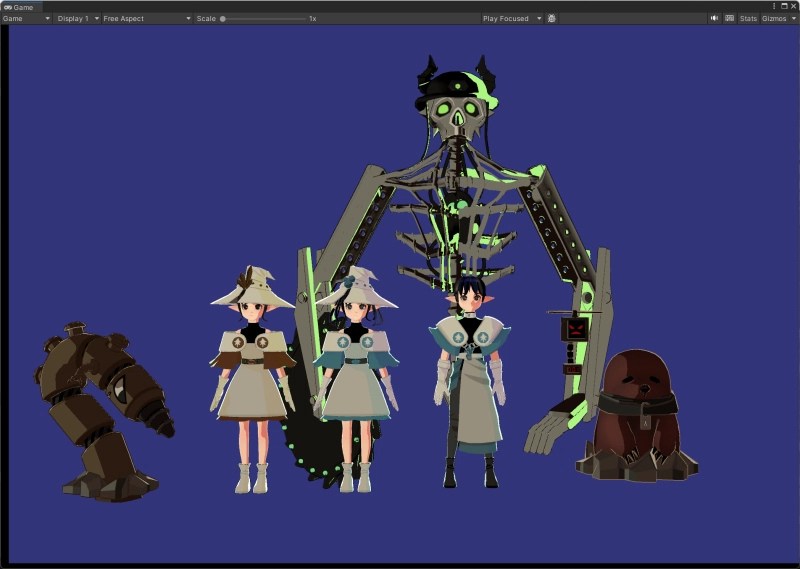Mute audio with the speaker icon

[714, 18]
